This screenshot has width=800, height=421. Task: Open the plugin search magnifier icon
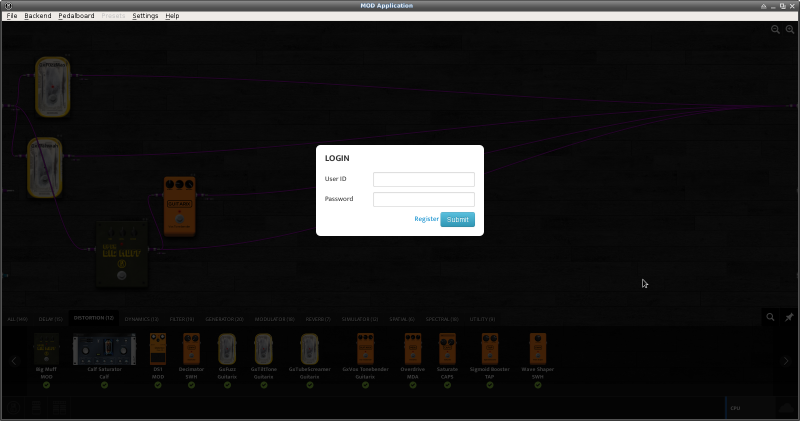(770, 317)
